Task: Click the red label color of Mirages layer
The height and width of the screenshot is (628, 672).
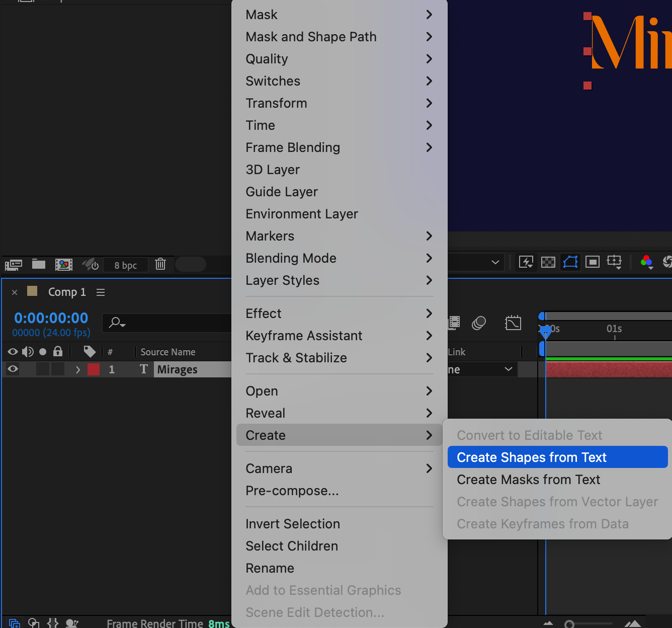Action: [94, 369]
